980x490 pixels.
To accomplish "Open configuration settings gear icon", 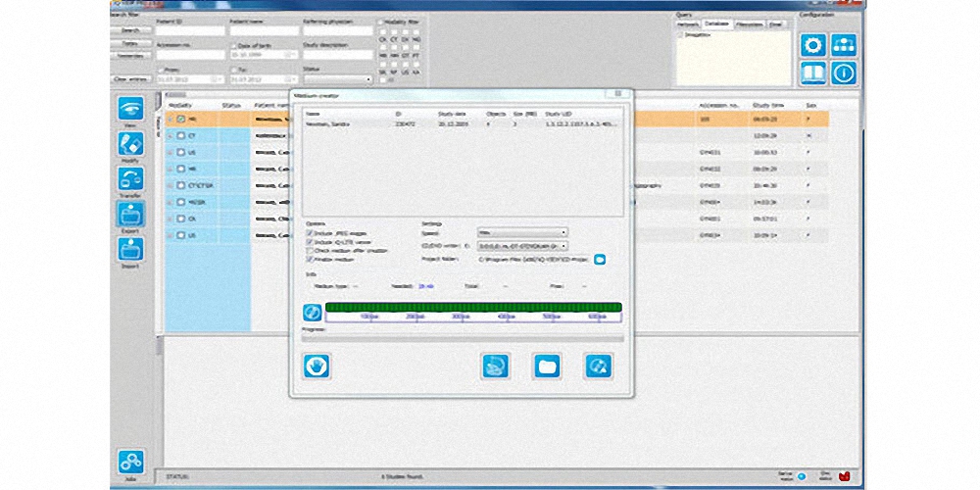I will pos(813,45).
